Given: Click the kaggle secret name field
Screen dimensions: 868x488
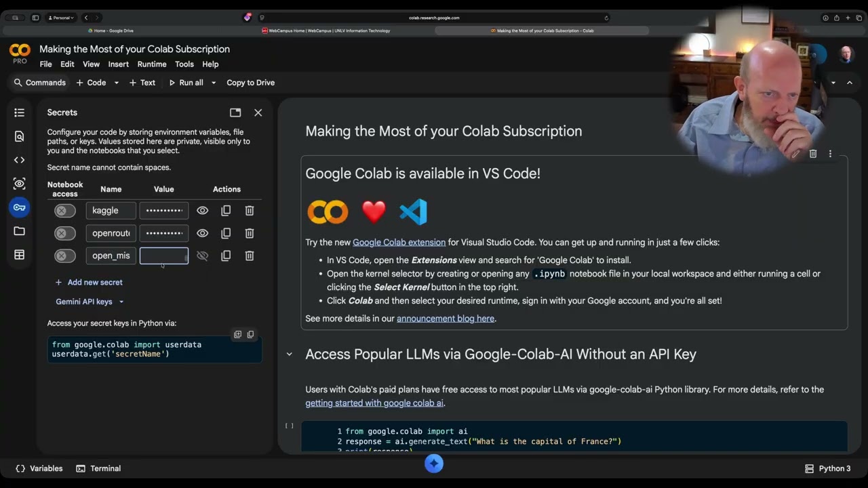Looking at the screenshot, I should pos(111,211).
